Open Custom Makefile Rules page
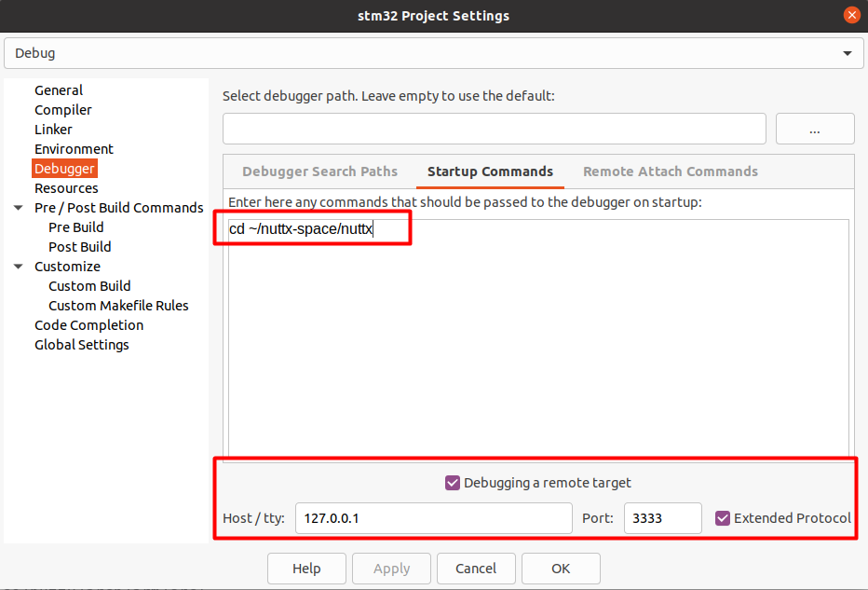This screenshot has width=868, height=590. [x=118, y=306]
